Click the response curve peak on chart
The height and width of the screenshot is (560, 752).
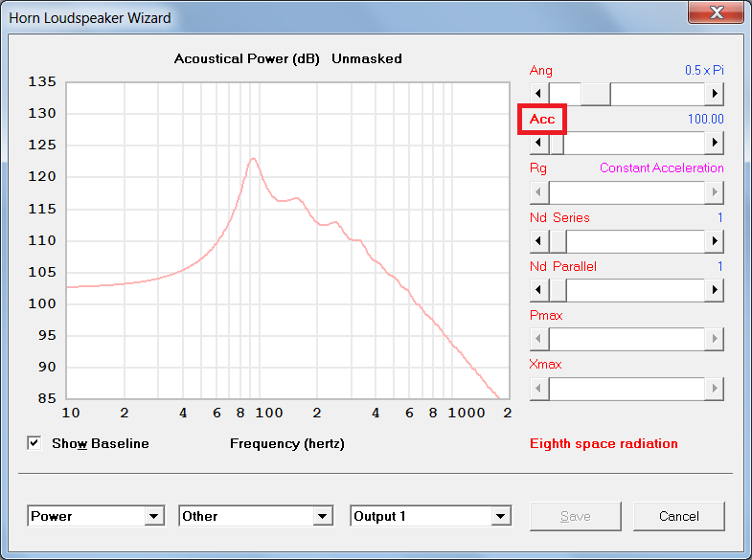click(253, 158)
